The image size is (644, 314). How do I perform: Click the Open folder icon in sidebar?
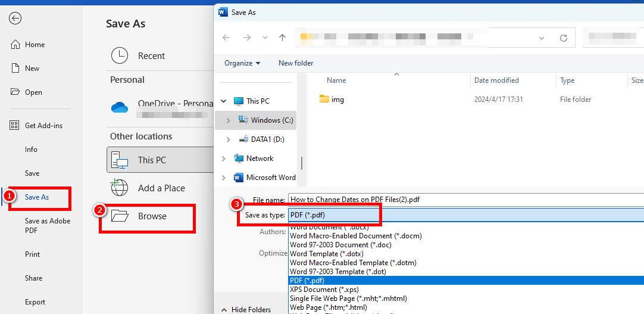[x=15, y=92]
